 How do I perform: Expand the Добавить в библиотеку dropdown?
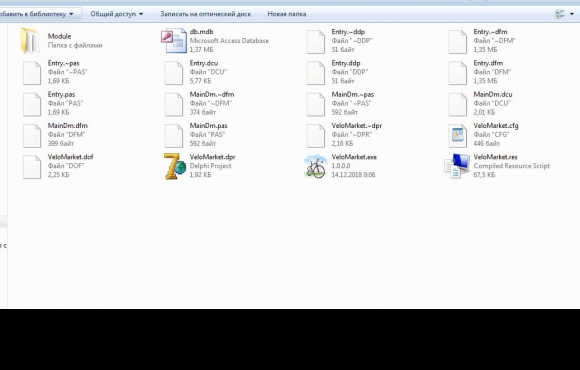[x=37, y=14]
